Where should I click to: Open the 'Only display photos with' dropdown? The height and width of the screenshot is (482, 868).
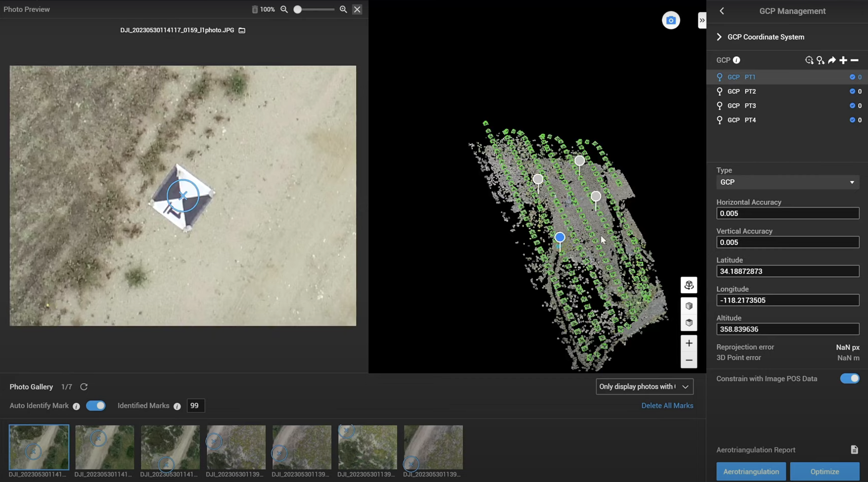tap(644, 387)
